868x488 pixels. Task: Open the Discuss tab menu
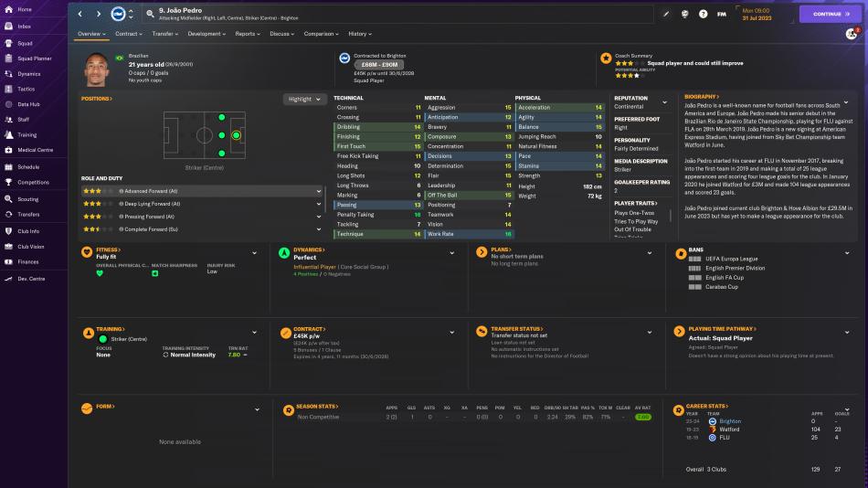tap(281, 34)
